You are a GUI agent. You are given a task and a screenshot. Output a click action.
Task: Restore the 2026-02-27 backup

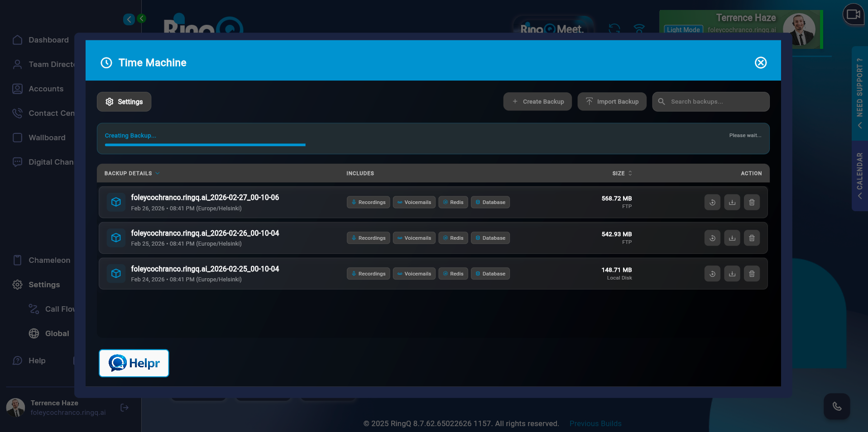[712, 202]
